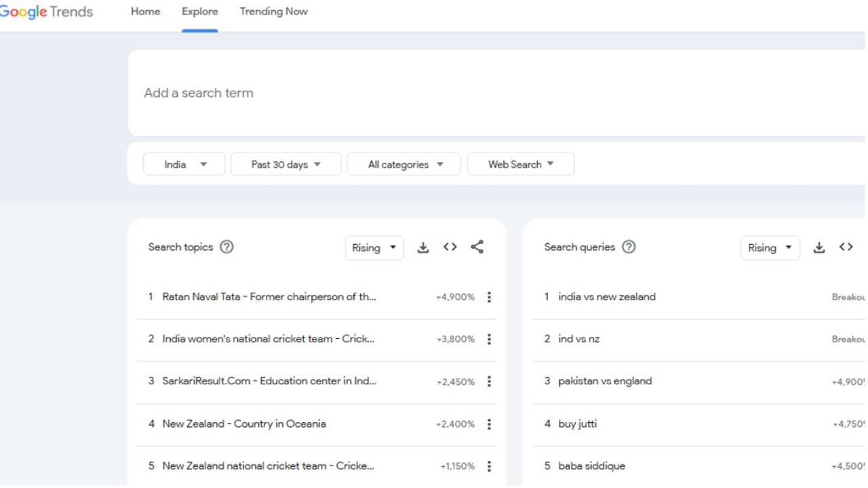Change Rising filter in Search topics
Viewport: 868px width, 488px height.
[x=374, y=248]
